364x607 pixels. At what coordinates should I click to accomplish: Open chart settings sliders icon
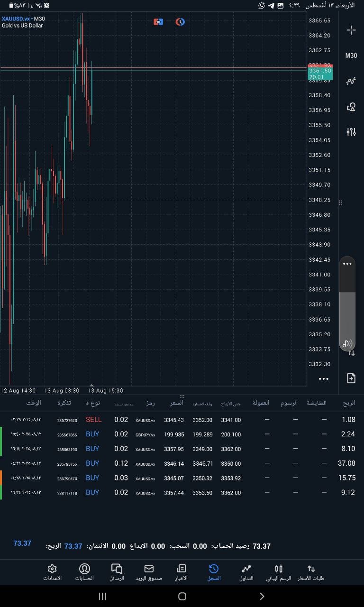click(351, 132)
